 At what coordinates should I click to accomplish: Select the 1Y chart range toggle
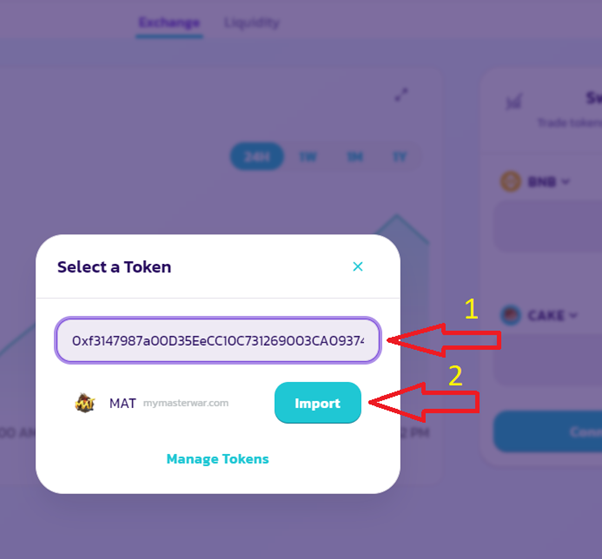click(400, 157)
